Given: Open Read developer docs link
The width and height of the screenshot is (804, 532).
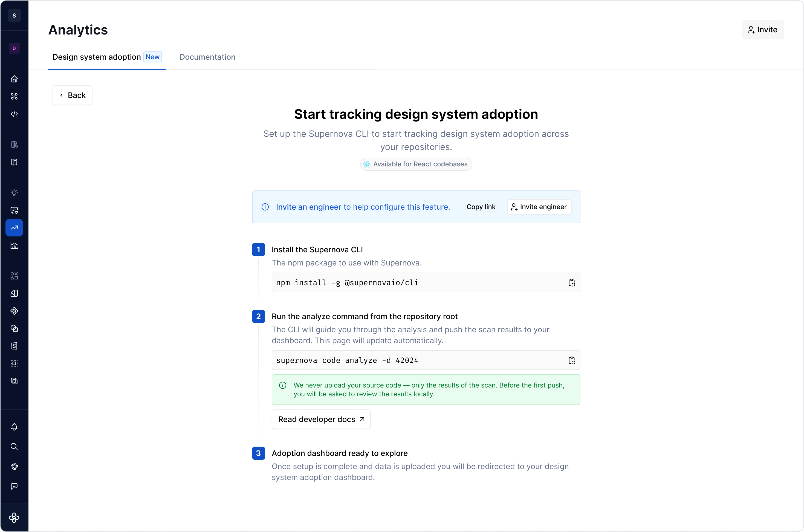Looking at the screenshot, I should click(321, 419).
